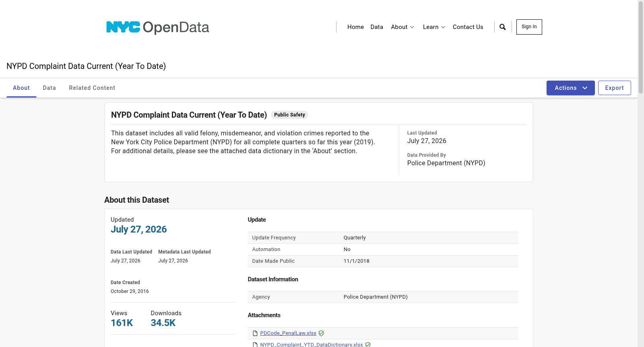The width and height of the screenshot is (644, 347).
Task: Switch to the Related Content tab
Action: pos(92,88)
